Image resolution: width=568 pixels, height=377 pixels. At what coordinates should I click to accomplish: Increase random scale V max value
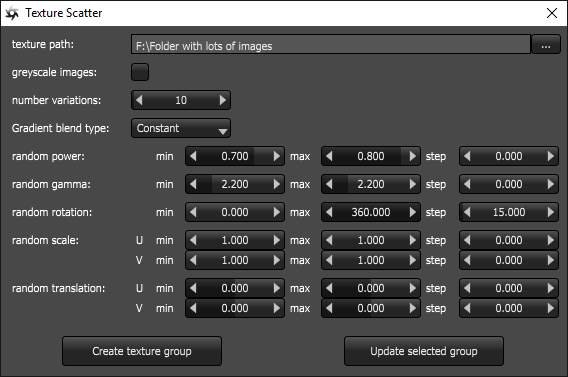(x=413, y=260)
